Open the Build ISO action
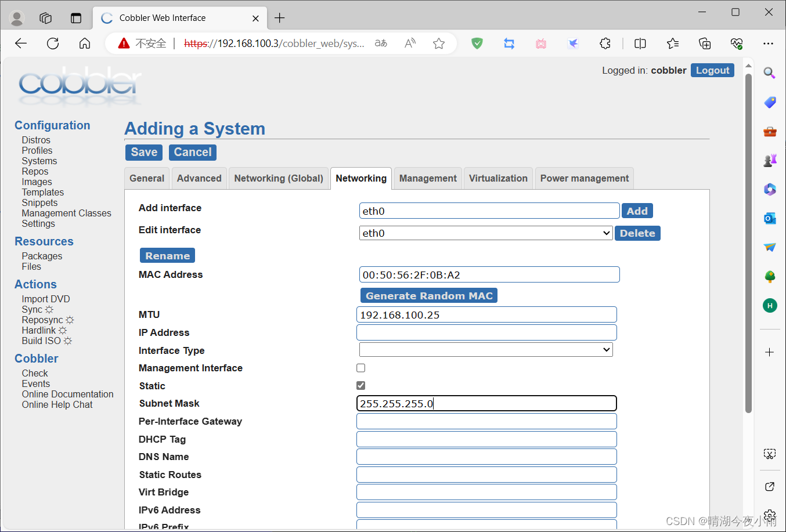Image resolution: width=786 pixels, height=532 pixels. [41, 341]
